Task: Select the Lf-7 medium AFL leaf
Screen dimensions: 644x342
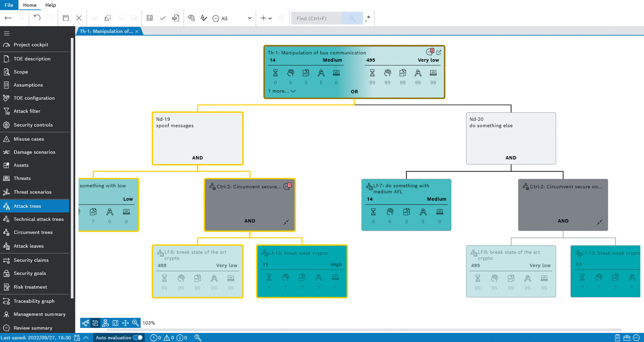Action: pos(406,205)
